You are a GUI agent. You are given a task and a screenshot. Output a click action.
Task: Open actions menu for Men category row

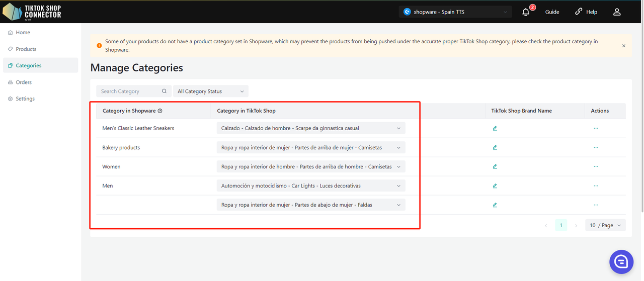pos(596,185)
